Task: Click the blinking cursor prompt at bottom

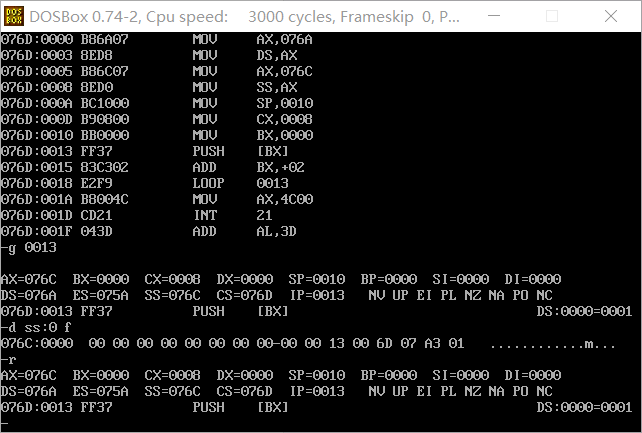Action: [5, 424]
